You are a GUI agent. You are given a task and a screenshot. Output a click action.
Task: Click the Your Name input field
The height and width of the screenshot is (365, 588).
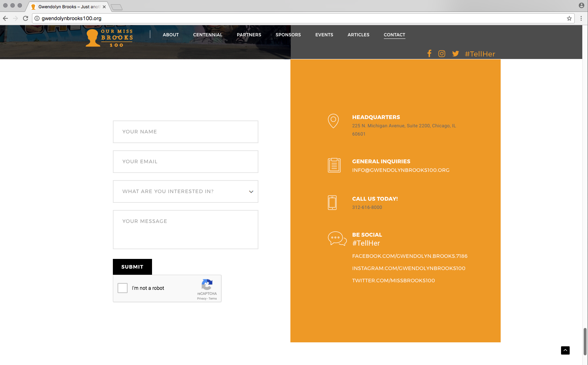(x=185, y=132)
